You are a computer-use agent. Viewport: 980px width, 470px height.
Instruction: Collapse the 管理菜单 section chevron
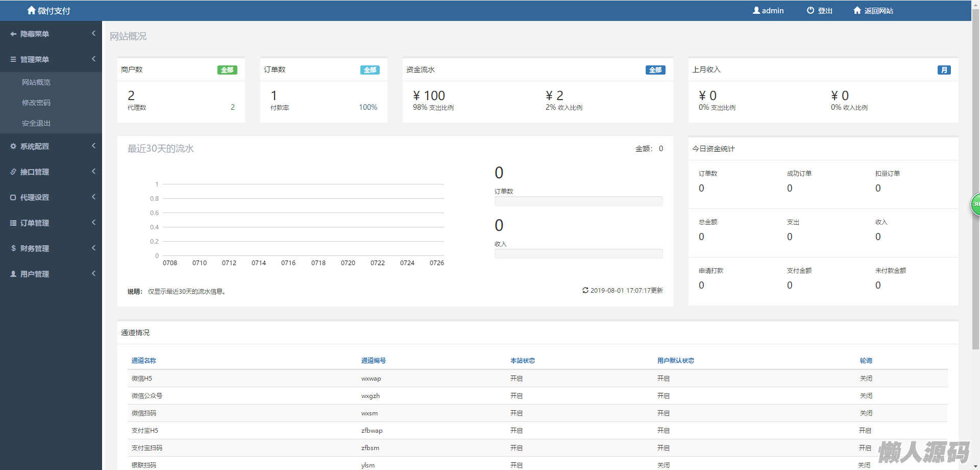point(93,59)
